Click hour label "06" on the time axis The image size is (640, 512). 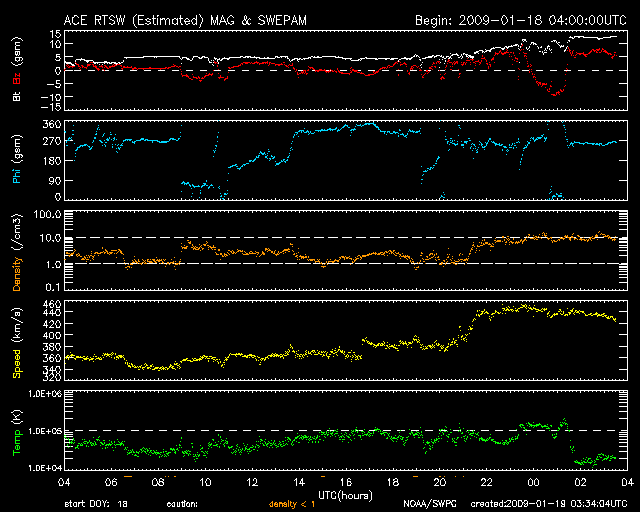pyautogui.click(x=111, y=482)
